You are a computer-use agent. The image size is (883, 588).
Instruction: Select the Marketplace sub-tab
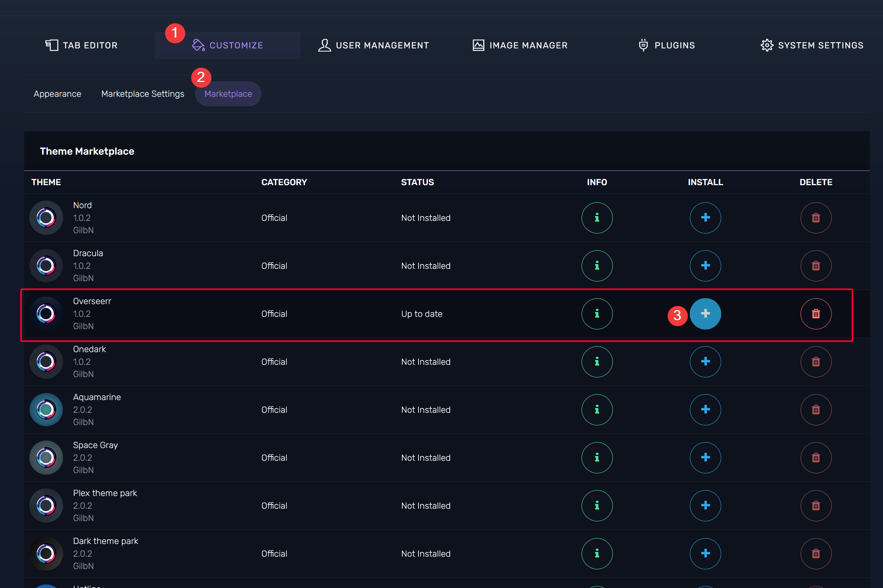(228, 94)
